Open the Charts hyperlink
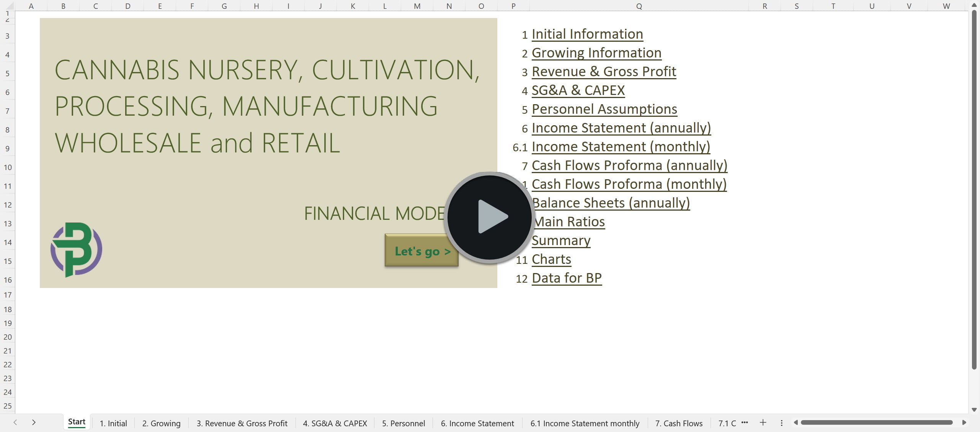980x432 pixels. pyautogui.click(x=551, y=259)
